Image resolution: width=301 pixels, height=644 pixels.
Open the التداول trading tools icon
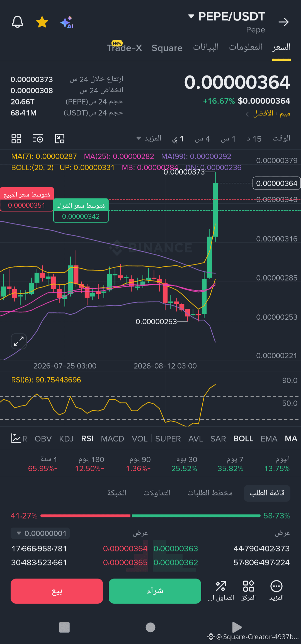tap(221, 591)
